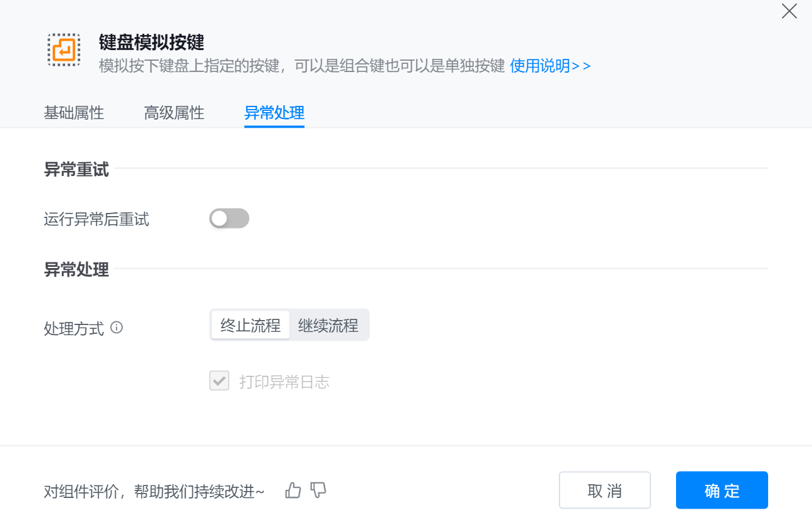Switch to the 基础属性 tab
812x528 pixels.
74,113
